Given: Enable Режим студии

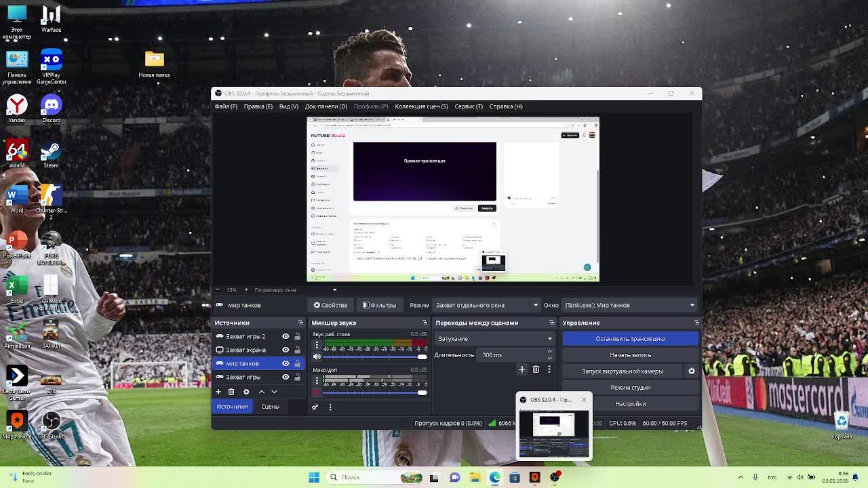Looking at the screenshot, I should tap(630, 388).
